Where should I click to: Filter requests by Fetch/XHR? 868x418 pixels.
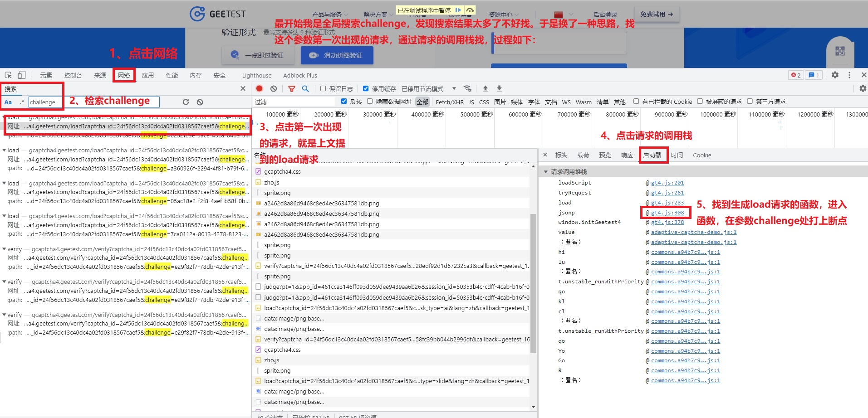click(x=450, y=102)
